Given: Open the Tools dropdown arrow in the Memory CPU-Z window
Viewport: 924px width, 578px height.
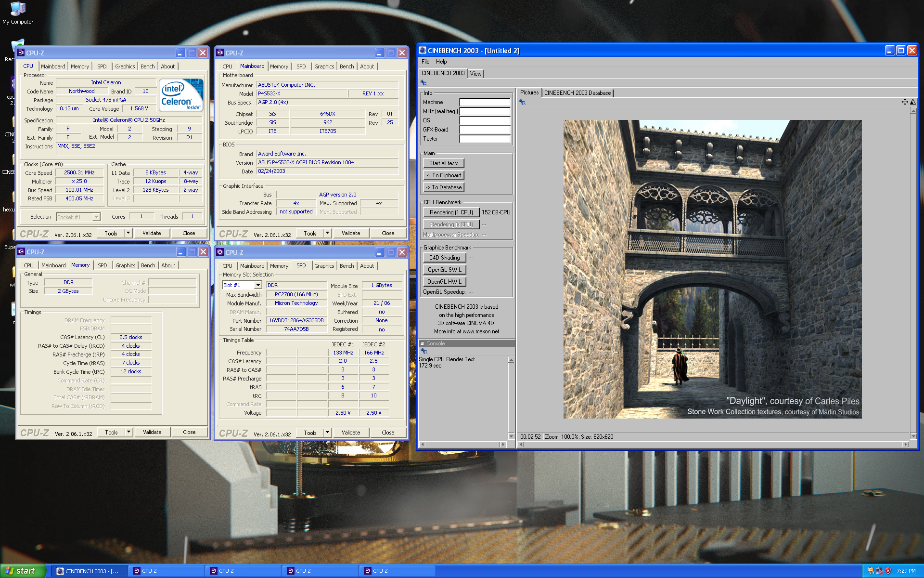Looking at the screenshot, I should click(128, 432).
